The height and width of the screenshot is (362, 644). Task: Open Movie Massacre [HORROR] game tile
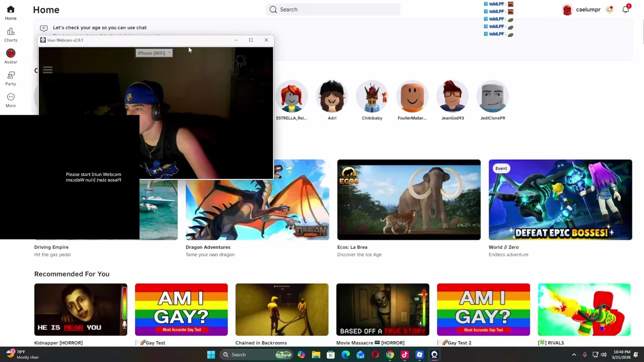click(x=382, y=309)
